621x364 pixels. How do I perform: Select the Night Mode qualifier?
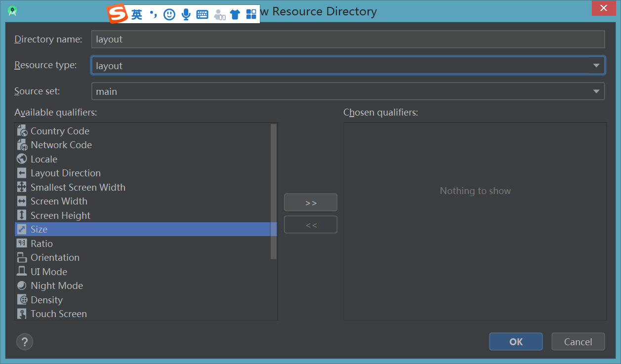coord(57,285)
